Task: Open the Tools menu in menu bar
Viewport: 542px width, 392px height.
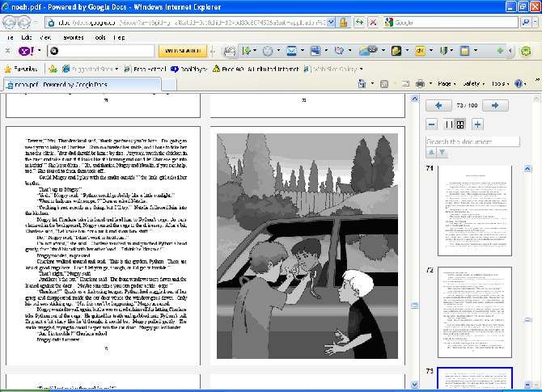Action: [x=100, y=37]
